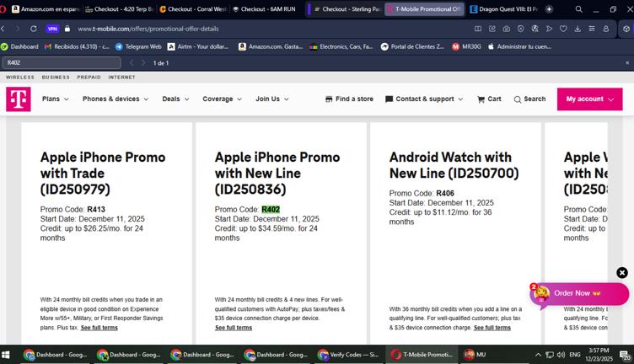Expand the Plans dropdown
Image resolution: width=634 pixels, height=364 pixels.
[x=56, y=99]
